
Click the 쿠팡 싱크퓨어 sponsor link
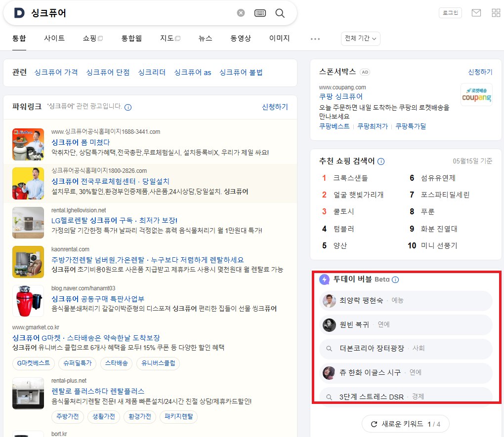(x=341, y=96)
